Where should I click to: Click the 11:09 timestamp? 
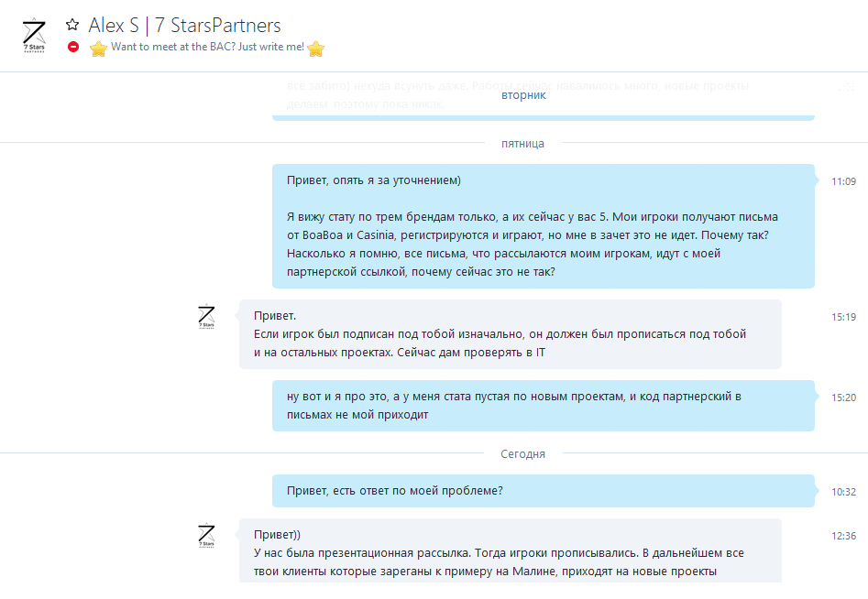tap(843, 181)
